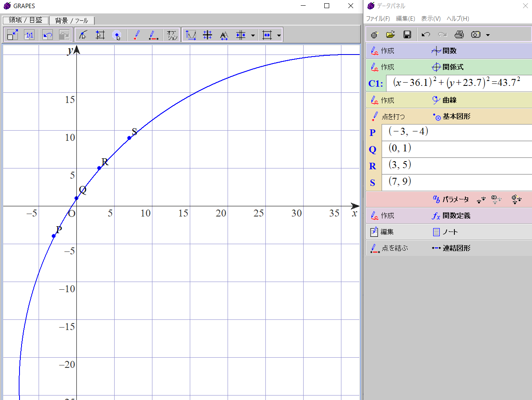Image resolution: width=532 pixels, height=400 pixels.
Task: Click the label font size icon
Action: coord(224,35)
